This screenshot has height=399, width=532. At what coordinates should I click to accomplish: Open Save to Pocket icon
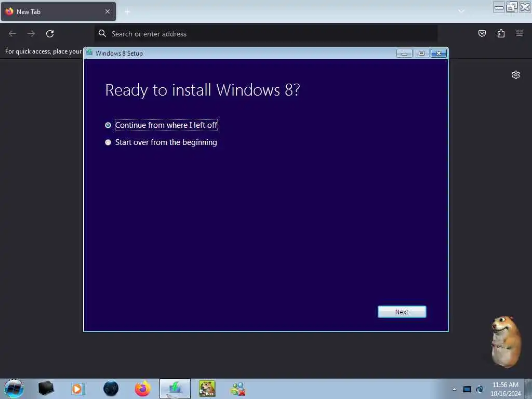(x=482, y=33)
